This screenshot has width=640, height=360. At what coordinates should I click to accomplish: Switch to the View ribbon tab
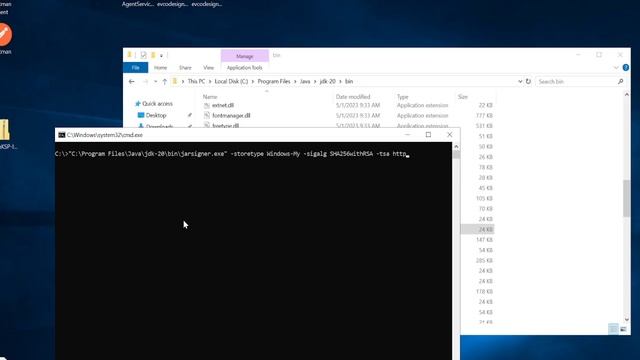tap(209, 67)
